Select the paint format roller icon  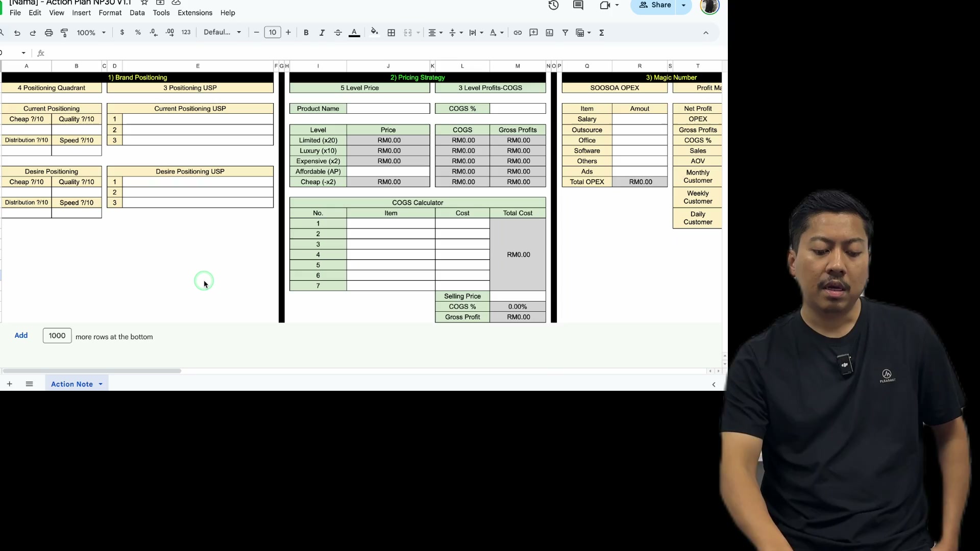pyautogui.click(x=64, y=33)
